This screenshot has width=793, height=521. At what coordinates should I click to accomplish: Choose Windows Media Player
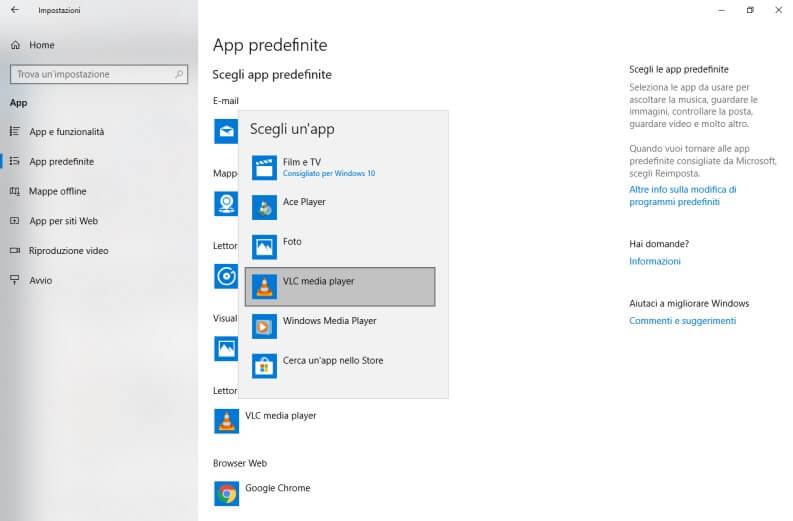pos(340,326)
